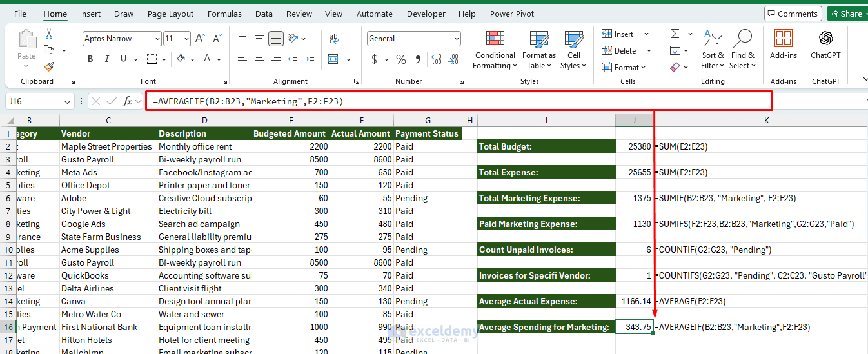The width and height of the screenshot is (868, 354).
Task: Click Increase Decimal icon
Action: click(x=437, y=59)
